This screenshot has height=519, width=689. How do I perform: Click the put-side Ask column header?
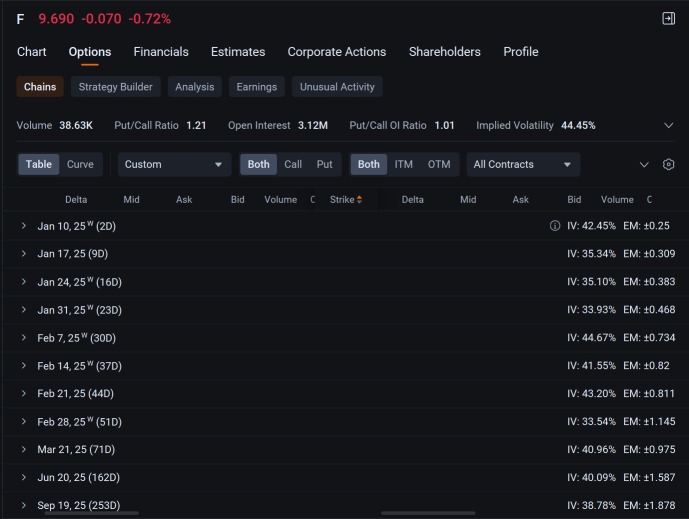[521, 200]
